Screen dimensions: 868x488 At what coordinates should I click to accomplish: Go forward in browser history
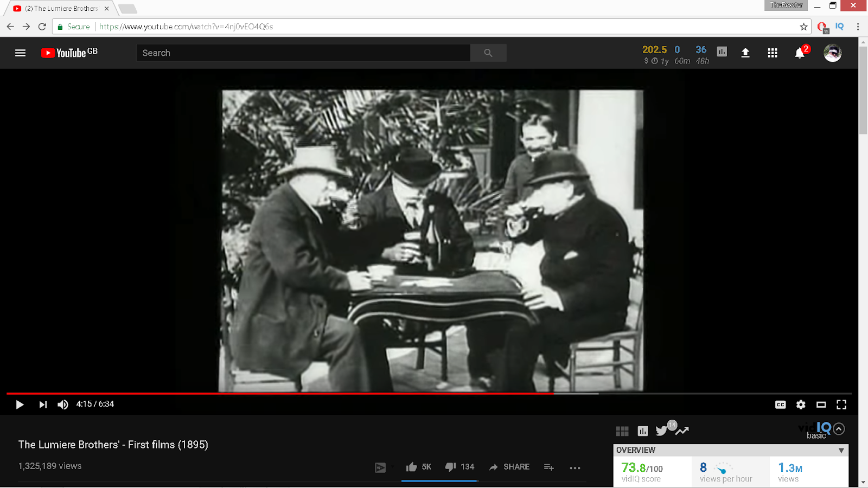tap(26, 27)
